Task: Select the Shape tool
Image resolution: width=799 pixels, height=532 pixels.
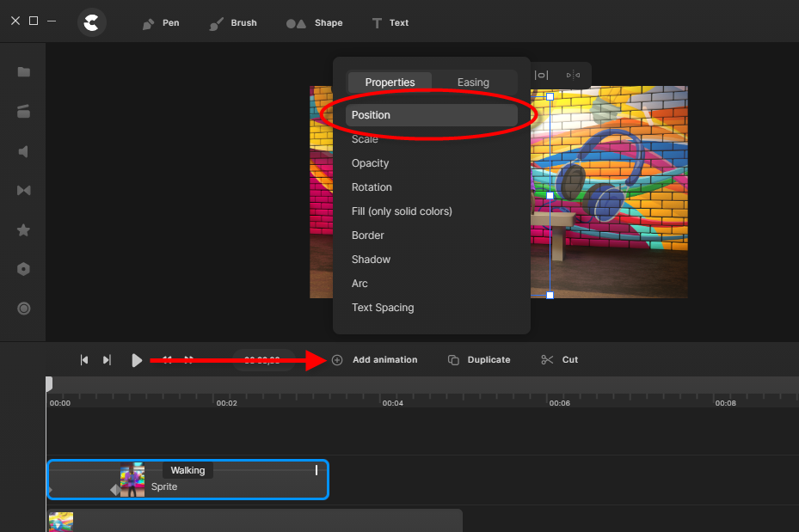Action: click(x=314, y=23)
